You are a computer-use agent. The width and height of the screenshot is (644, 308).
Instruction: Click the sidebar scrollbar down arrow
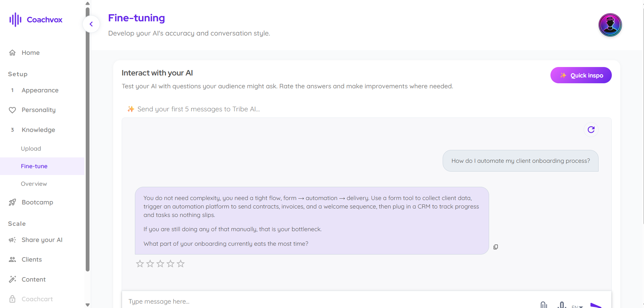(x=88, y=305)
